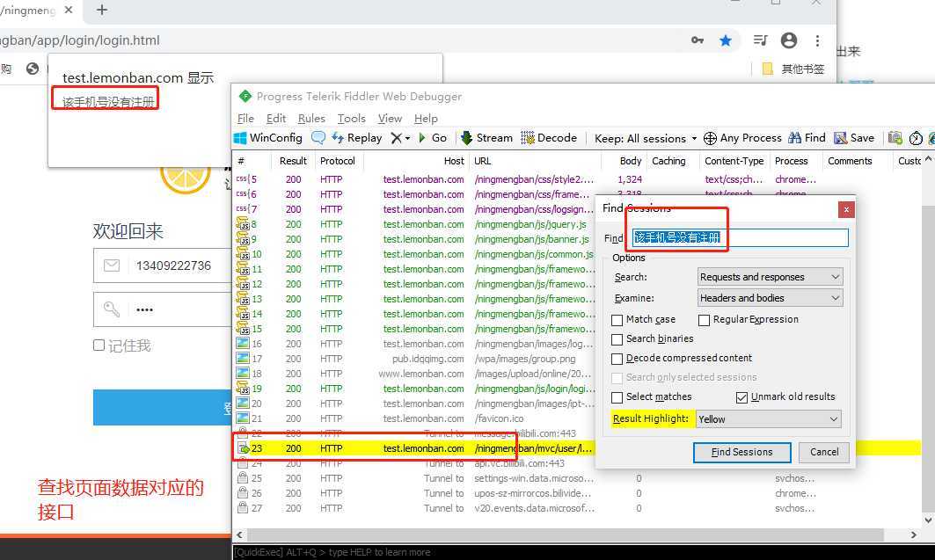The width and height of the screenshot is (935, 560).
Task: Open the Edit menu in Fiddler
Action: (276, 119)
